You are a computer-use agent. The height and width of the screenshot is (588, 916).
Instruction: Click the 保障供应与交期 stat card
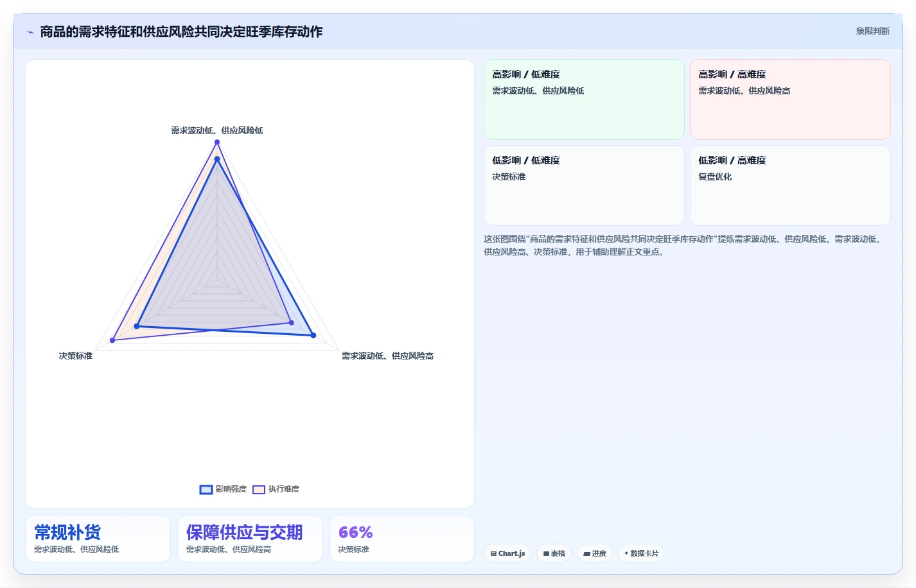pyautogui.click(x=250, y=539)
